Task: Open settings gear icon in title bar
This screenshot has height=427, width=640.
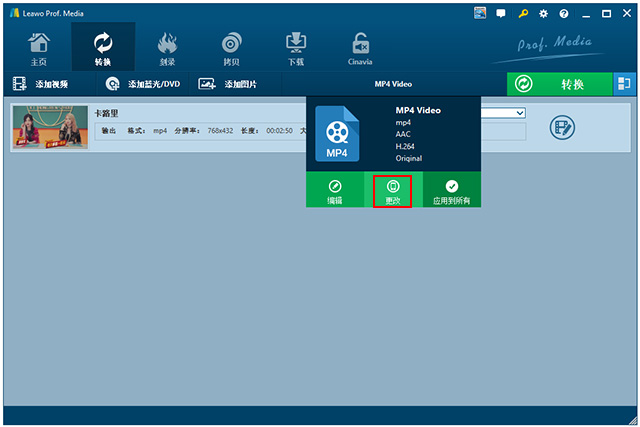Action: pyautogui.click(x=543, y=13)
